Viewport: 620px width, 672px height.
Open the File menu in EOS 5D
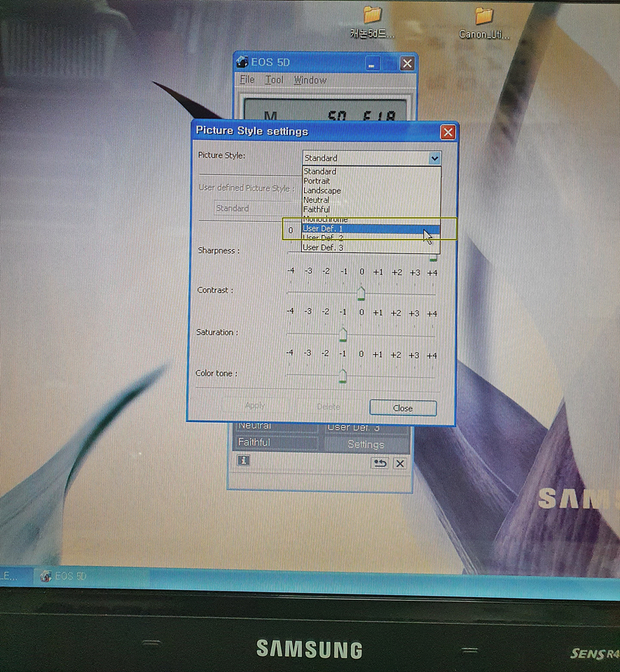coord(247,80)
